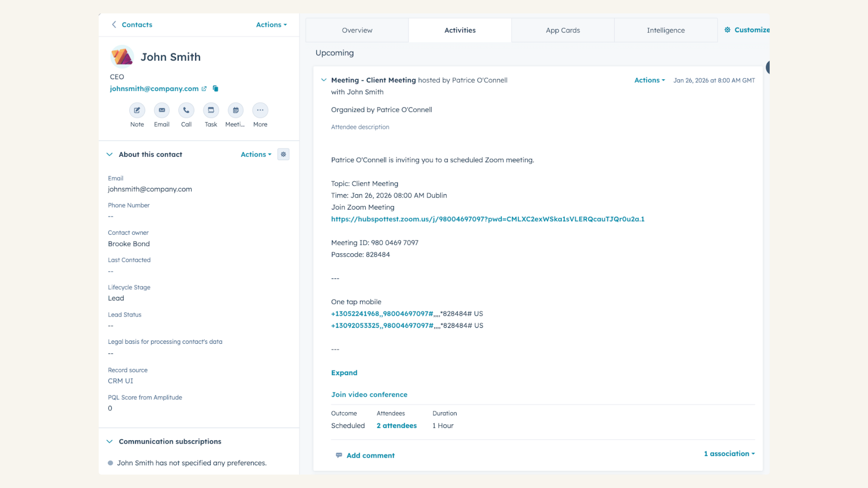The width and height of the screenshot is (868, 488).
Task: Click the Add comment speech bubble icon
Action: tap(339, 455)
